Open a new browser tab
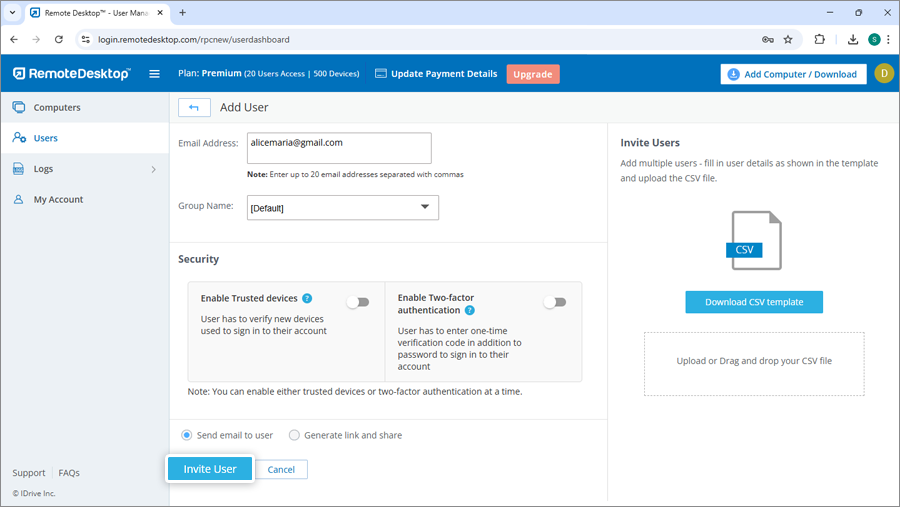 pos(183,13)
